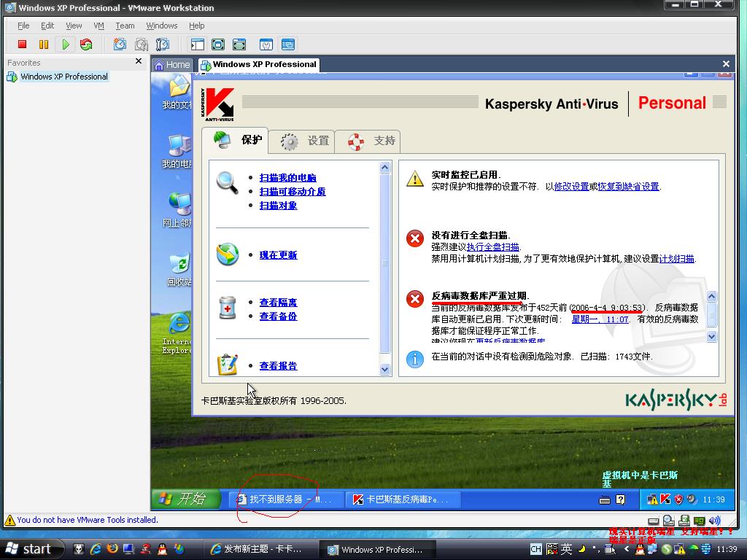The image size is (747, 560).
Task: Switch to full screen mode icon
Action: [217, 44]
